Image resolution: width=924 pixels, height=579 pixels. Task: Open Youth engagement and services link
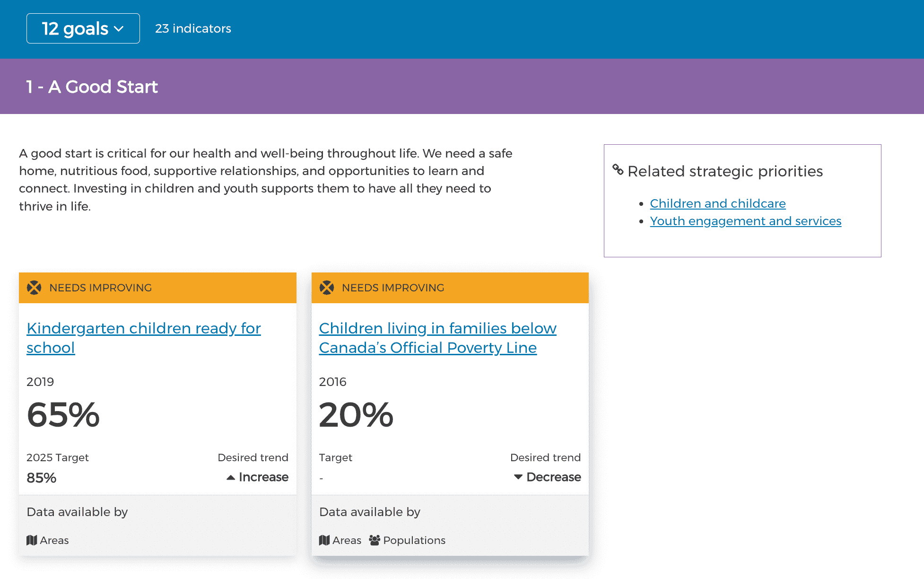(x=745, y=221)
